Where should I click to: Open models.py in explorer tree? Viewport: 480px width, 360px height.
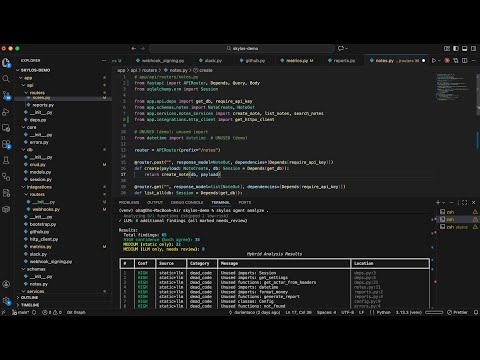tap(40, 172)
